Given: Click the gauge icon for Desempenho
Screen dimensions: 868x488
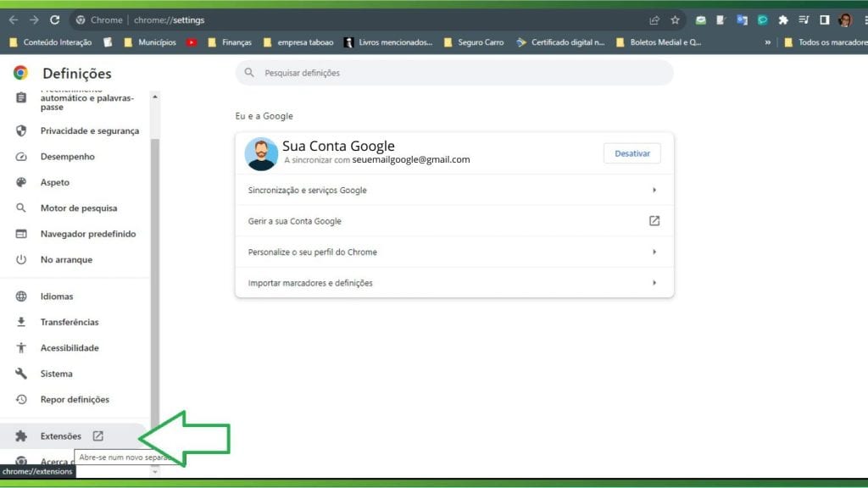Looking at the screenshot, I should (x=21, y=157).
